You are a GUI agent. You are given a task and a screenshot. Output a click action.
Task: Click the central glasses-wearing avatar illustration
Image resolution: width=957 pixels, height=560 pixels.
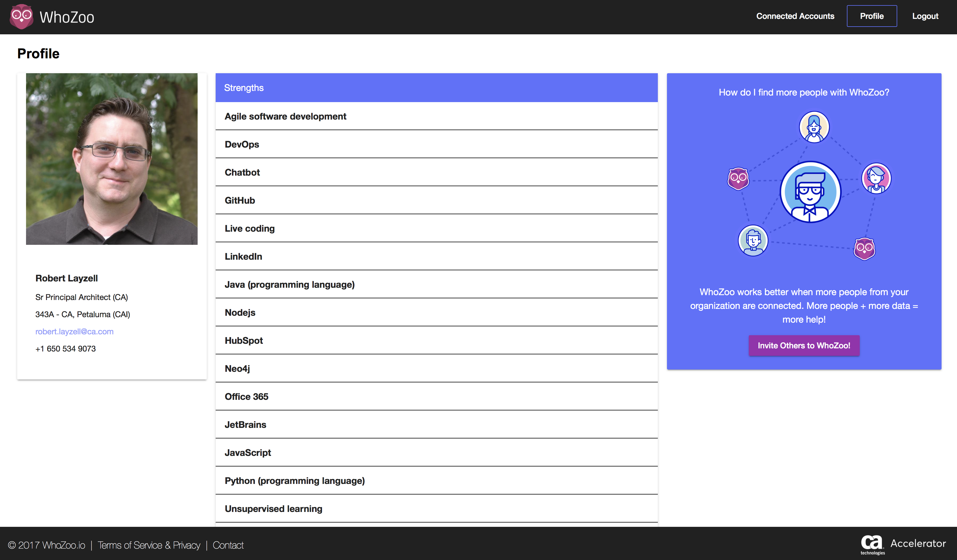810,192
